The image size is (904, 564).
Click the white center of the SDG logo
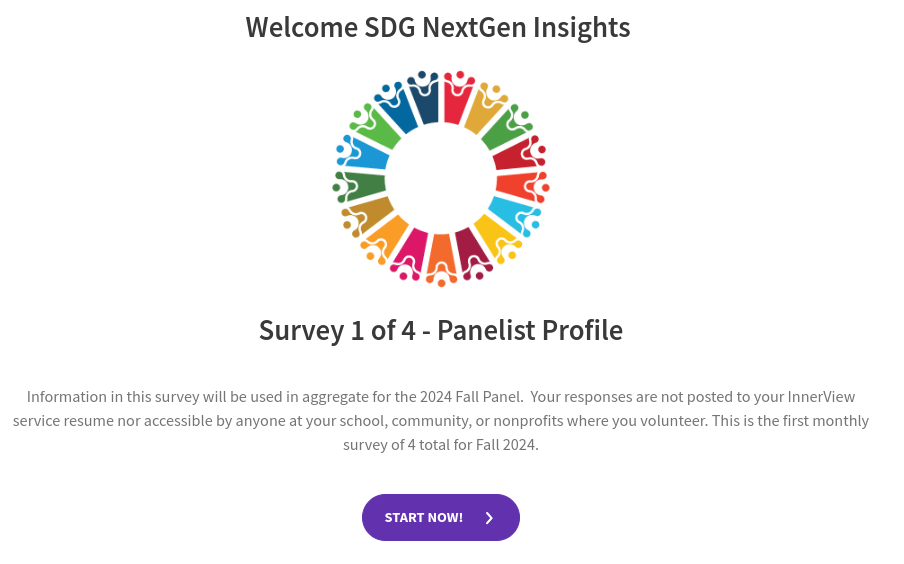[441, 179]
